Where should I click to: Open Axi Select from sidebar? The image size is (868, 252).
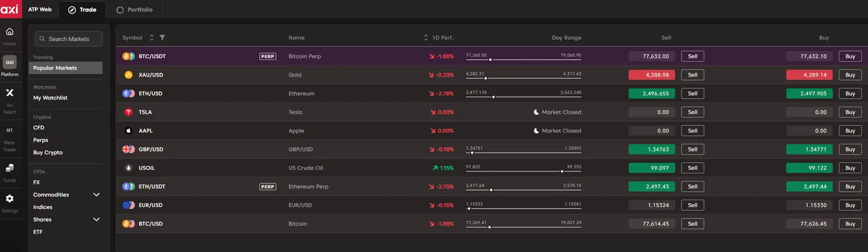(x=9, y=93)
